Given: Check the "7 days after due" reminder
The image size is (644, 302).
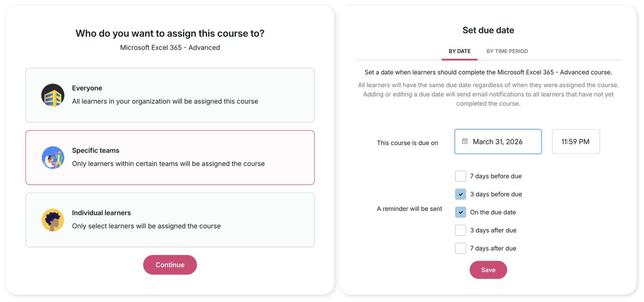Looking at the screenshot, I should pos(460,248).
